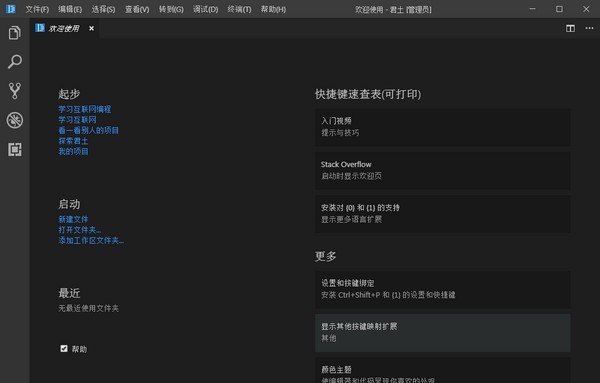Screen dimensions: 600x383
Task: Click the app logo in title bar
Action: click(x=11, y=9)
